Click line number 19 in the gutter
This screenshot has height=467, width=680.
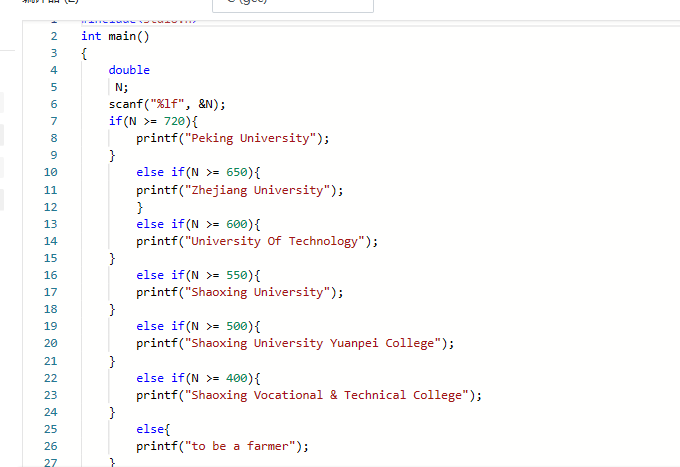coord(50,327)
